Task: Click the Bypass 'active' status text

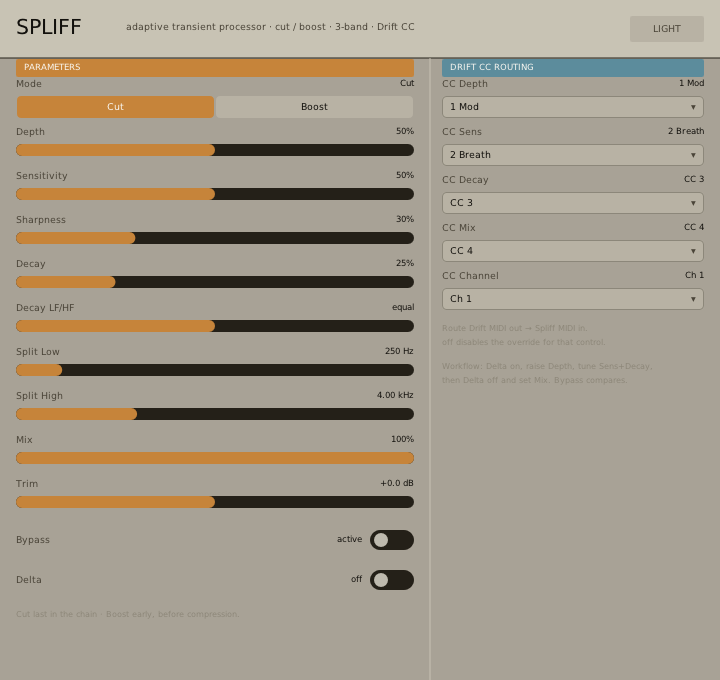Action: 349,540
